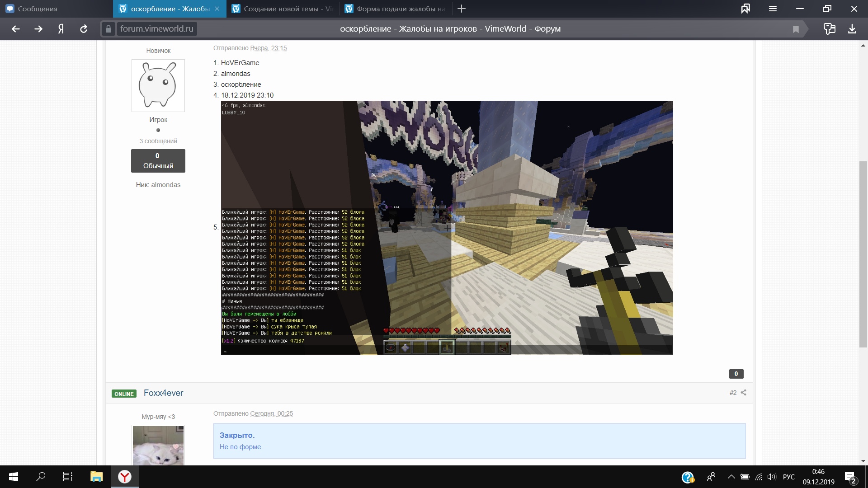Screen dimensions: 868x488
Task: Open the Wi-Fi network tray icon
Action: (x=759, y=477)
